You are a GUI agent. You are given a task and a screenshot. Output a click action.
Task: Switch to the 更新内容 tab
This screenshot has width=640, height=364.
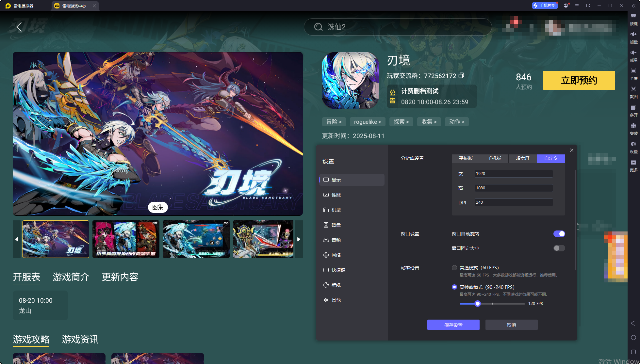(120, 277)
